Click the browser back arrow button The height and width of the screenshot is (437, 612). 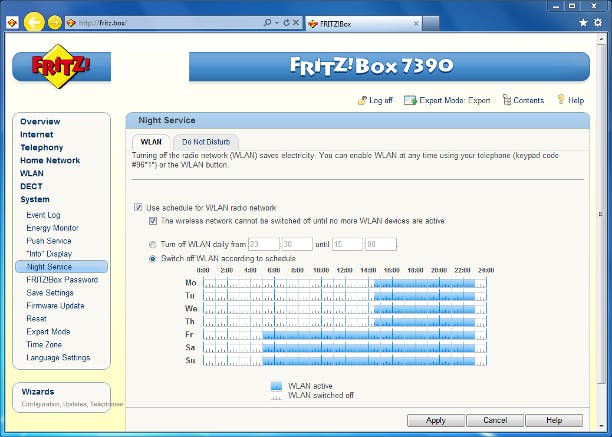pyautogui.click(x=34, y=23)
